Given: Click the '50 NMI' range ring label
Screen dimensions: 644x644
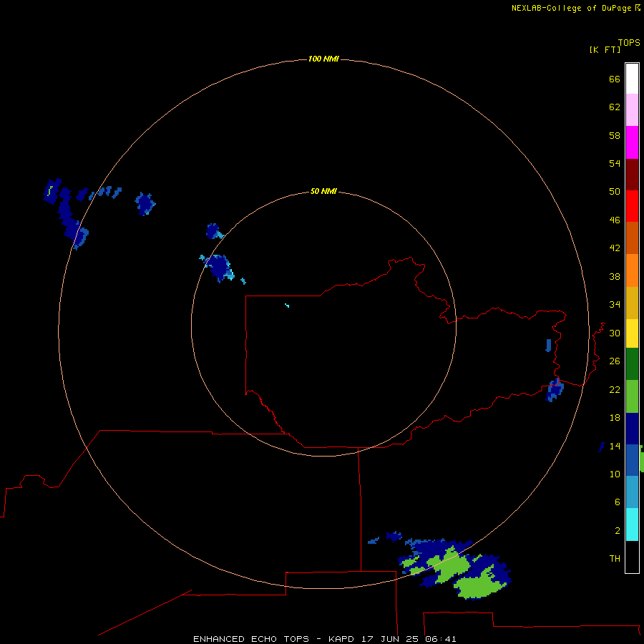Looking at the screenshot, I should [x=323, y=191].
